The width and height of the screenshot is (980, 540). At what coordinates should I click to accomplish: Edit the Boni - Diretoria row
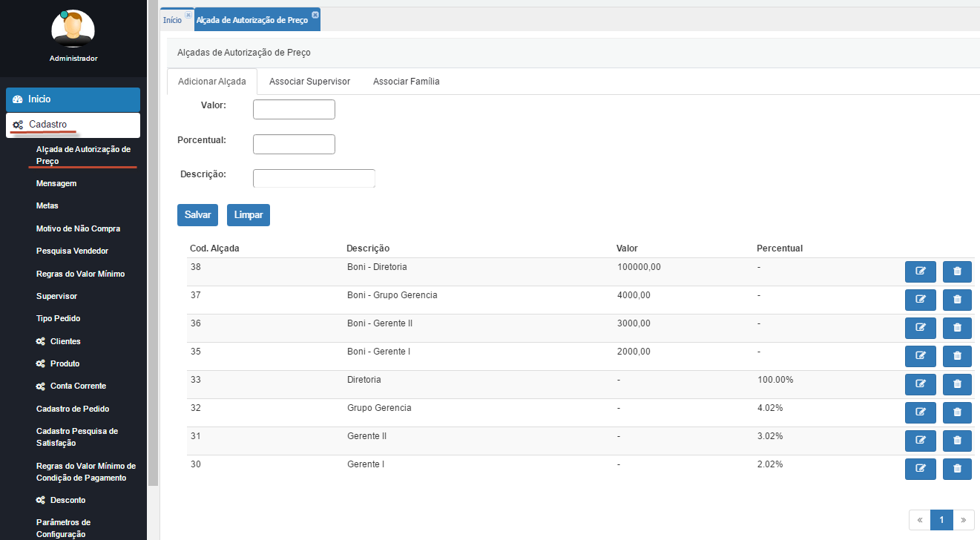click(x=921, y=271)
